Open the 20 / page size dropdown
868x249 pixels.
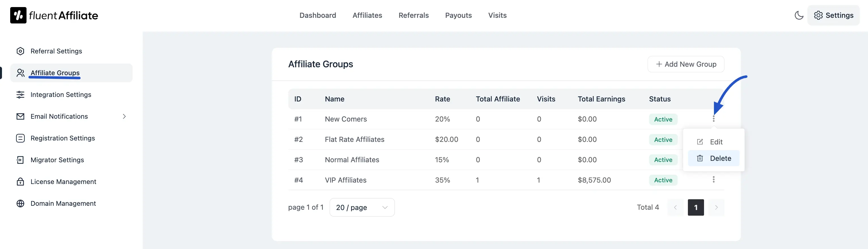[x=362, y=208]
